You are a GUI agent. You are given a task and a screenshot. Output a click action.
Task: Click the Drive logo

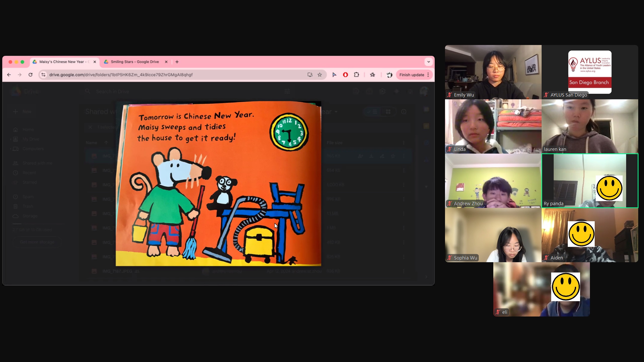coord(25,91)
